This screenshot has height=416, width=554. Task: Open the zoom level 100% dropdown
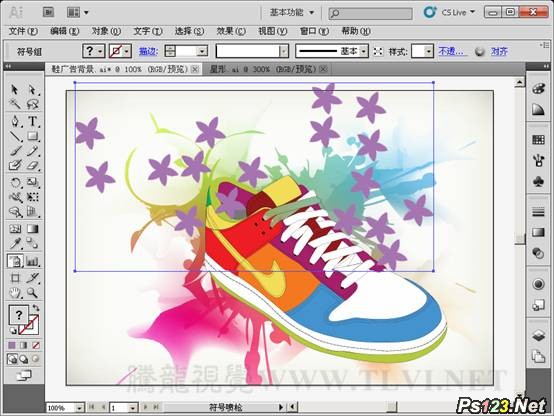(x=80, y=408)
